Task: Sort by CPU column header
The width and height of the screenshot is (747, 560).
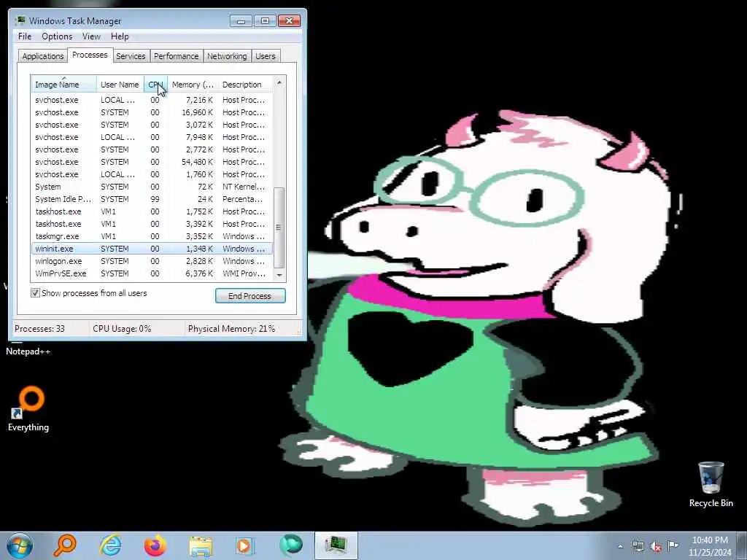Action: click(x=156, y=85)
